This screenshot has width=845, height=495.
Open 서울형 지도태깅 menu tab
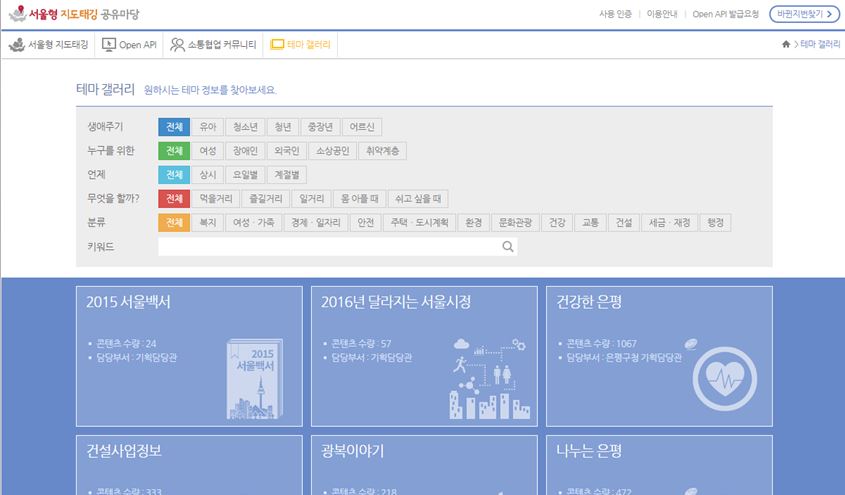50,45
